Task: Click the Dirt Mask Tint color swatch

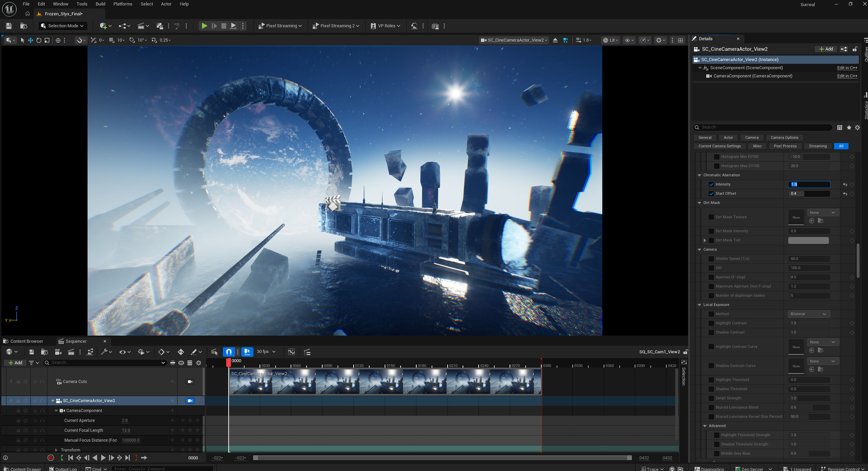Action: pyautogui.click(x=808, y=240)
